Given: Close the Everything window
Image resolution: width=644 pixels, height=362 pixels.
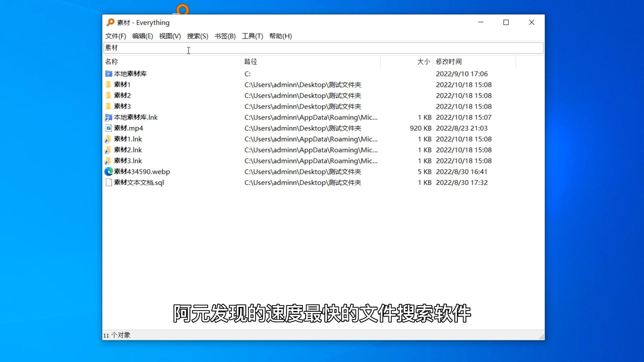Looking at the screenshot, I should 532,22.
